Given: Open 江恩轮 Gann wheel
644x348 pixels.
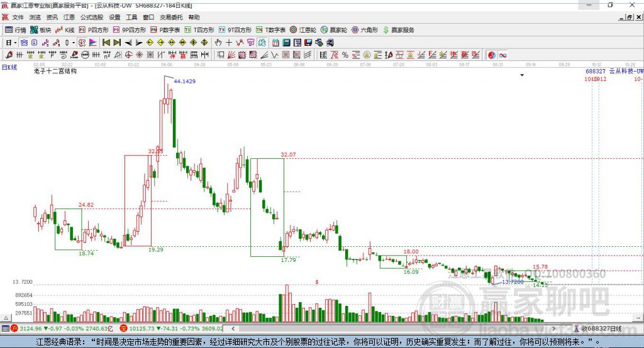Looking at the screenshot, I should (303, 30).
